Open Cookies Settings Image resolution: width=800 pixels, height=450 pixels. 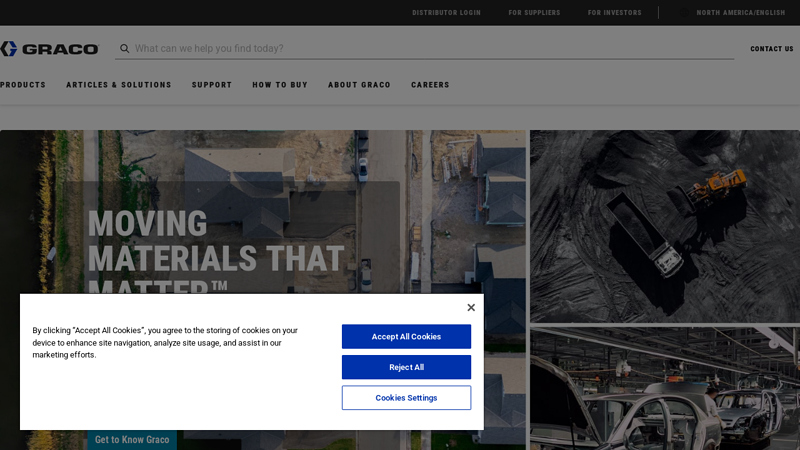coord(406,398)
